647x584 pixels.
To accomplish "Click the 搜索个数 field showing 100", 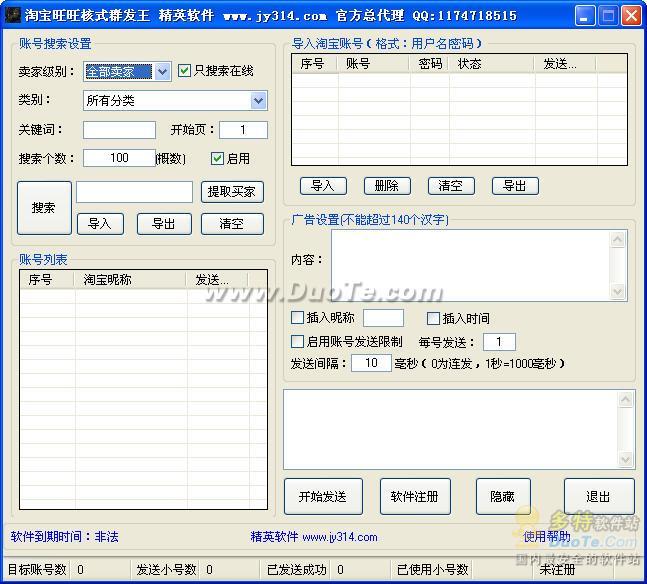I will click(119, 158).
